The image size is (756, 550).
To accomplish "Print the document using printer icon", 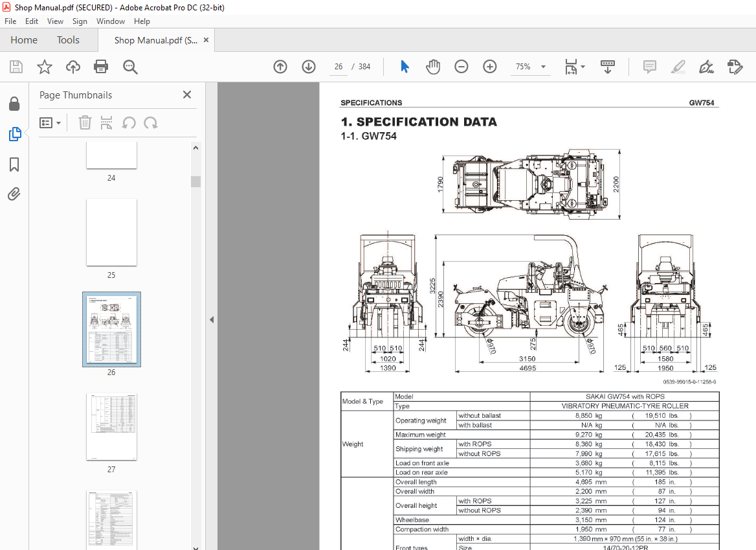I will pos(101,67).
